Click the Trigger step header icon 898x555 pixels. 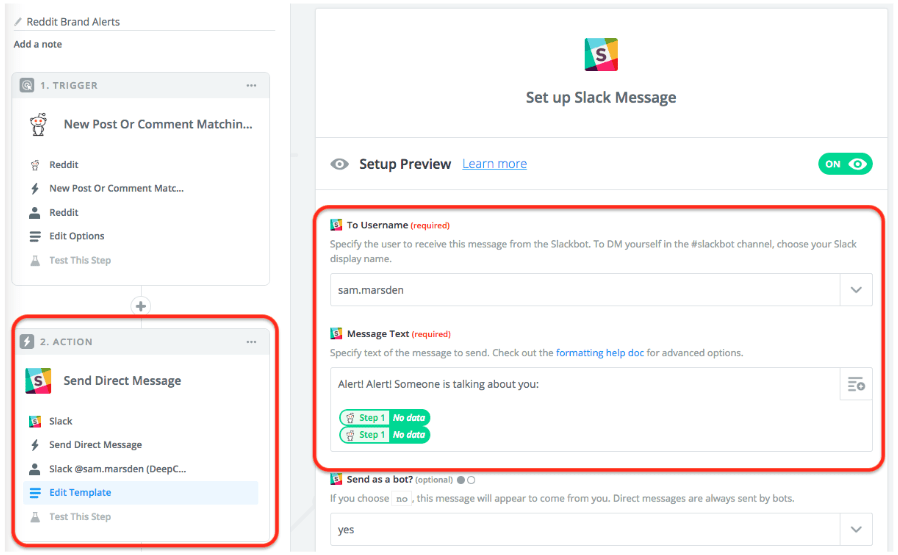(27, 85)
